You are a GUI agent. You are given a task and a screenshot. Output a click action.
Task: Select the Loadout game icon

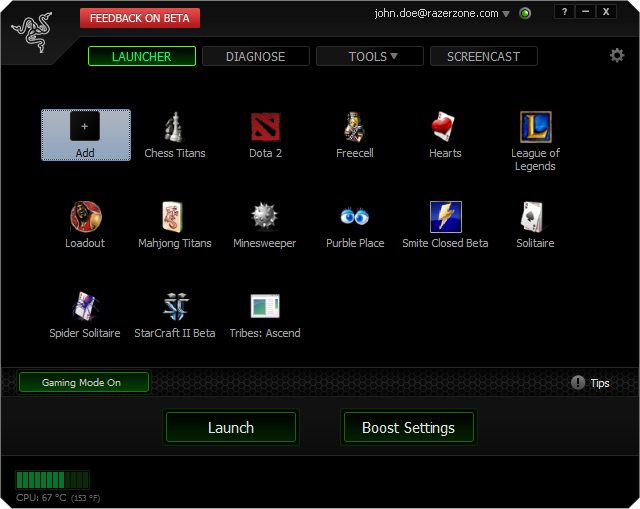(86, 216)
